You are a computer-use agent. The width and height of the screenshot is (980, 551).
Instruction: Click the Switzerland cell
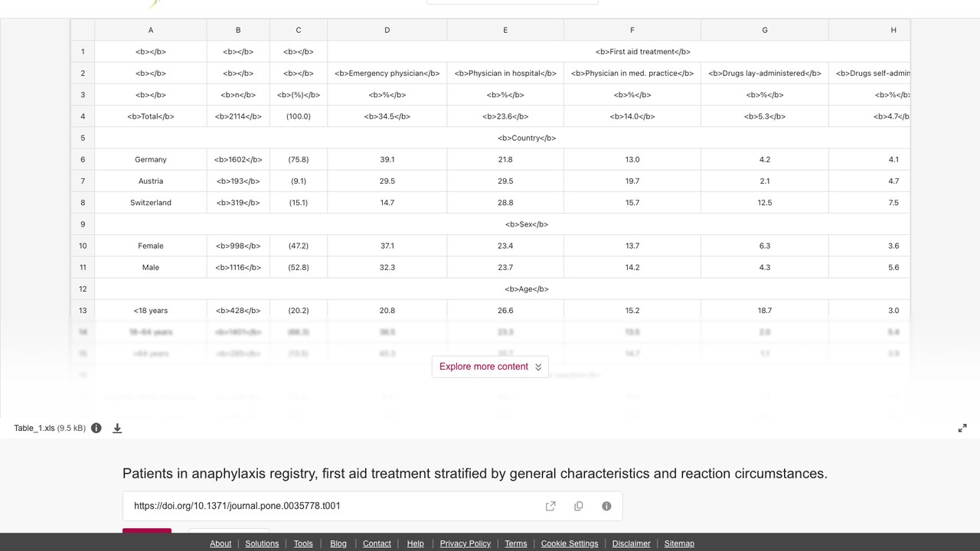click(x=151, y=203)
